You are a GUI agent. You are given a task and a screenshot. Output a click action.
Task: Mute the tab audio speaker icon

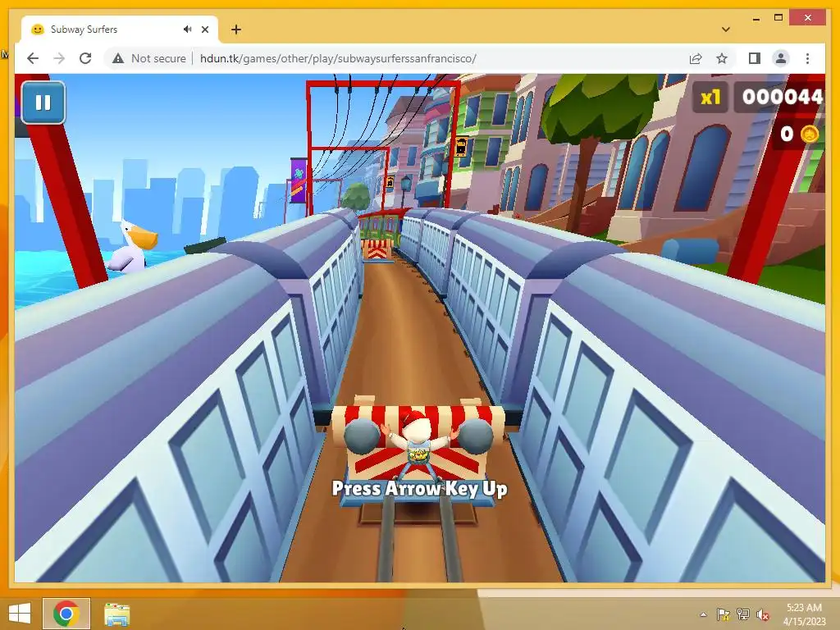click(x=187, y=30)
